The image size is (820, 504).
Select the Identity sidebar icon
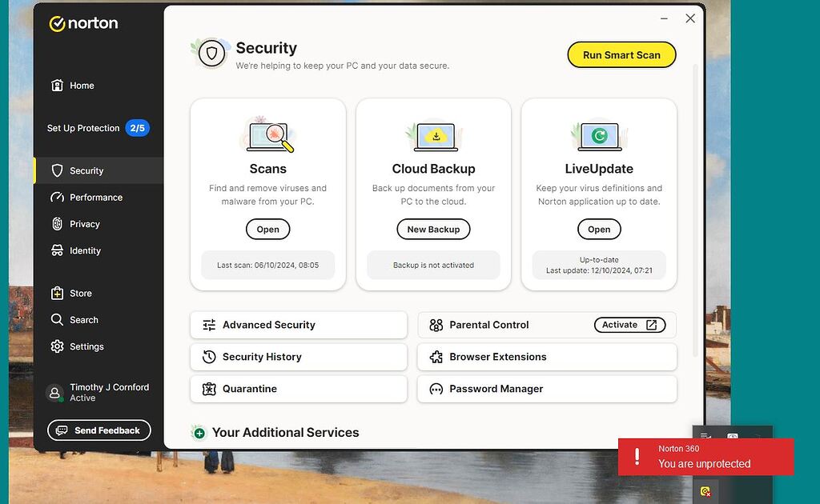coord(58,250)
